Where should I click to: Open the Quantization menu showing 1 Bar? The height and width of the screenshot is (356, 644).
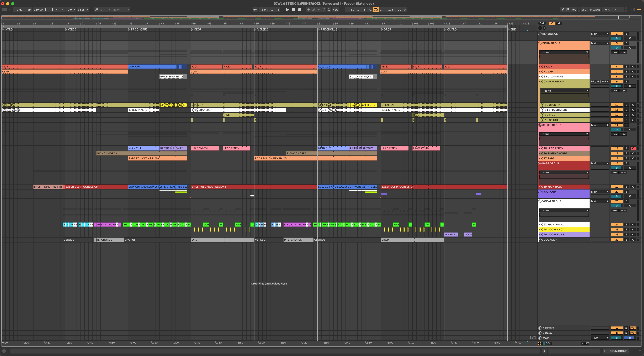83,10
